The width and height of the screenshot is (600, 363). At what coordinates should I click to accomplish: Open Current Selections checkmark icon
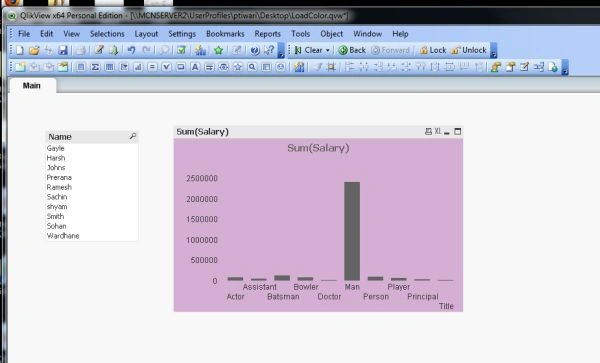point(181,50)
